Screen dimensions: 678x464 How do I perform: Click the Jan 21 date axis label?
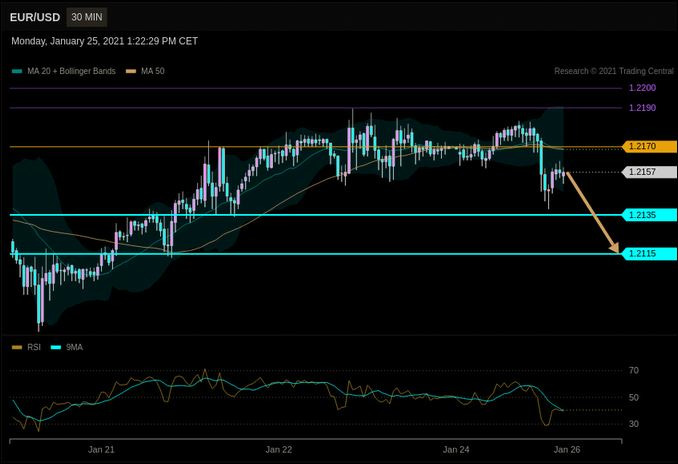(x=101, y=450)
